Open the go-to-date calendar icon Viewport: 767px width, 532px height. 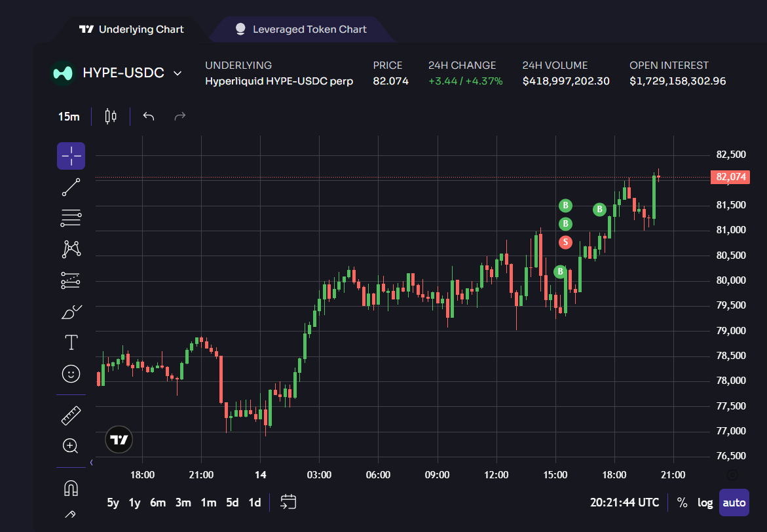click(288, 502)
